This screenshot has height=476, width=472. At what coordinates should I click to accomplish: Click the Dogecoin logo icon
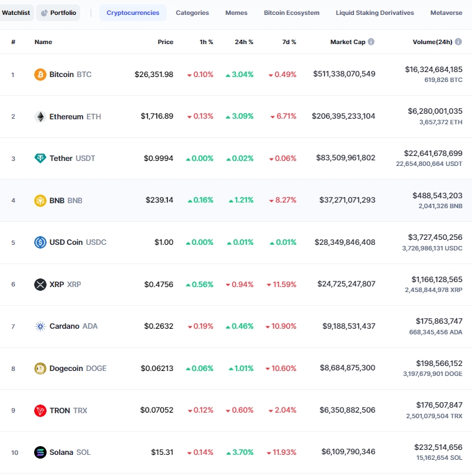pos(40,368)
